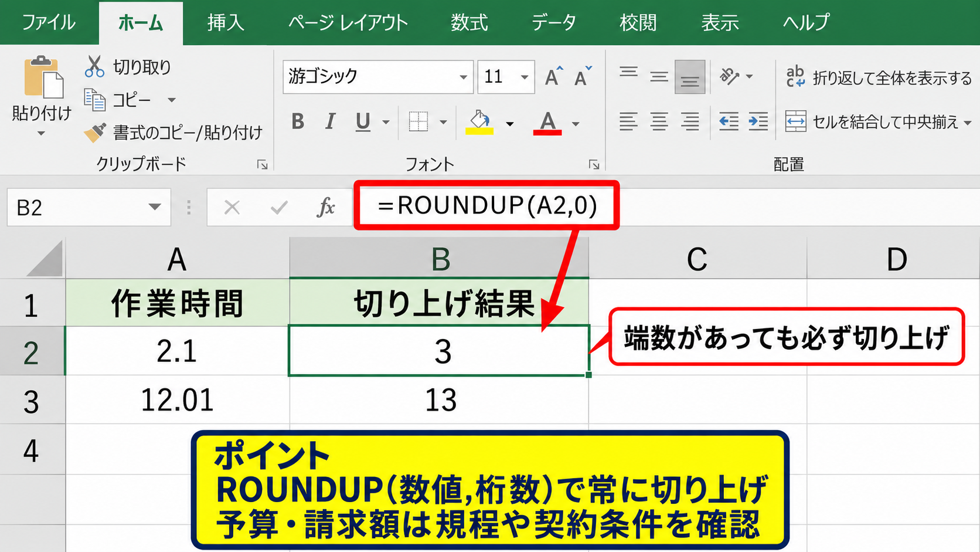Image resolution: width=980 pixels, height=552 pixels.
Task: Expand the Name Box dropdown arrow
Action: coord(155,207)
